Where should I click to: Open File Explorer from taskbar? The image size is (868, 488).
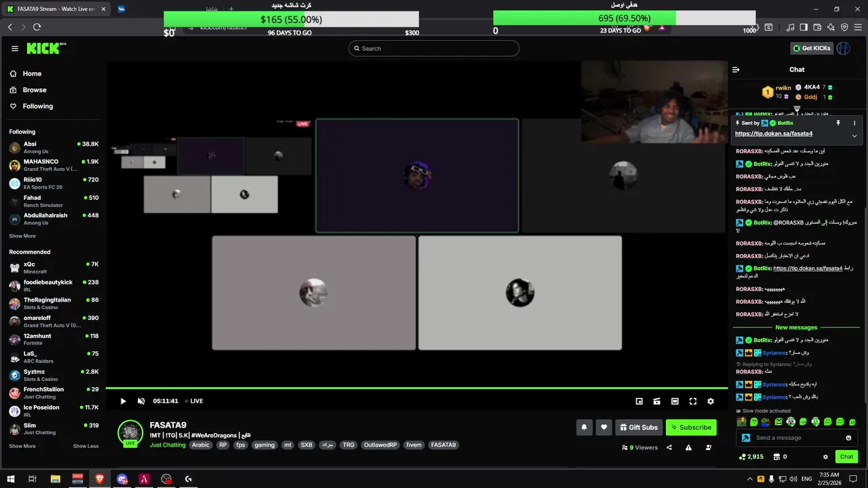pos(56,479)
